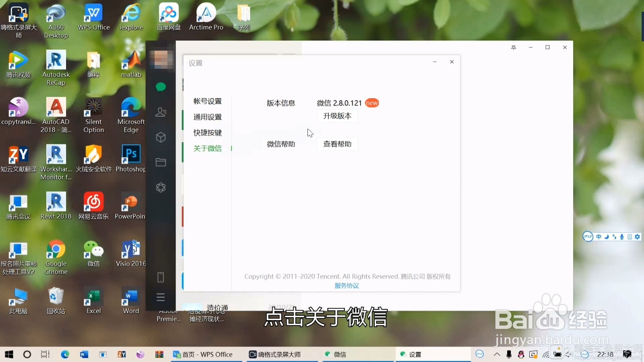Click the 查看帮助 button
644x362 pixels.
(337, 144)
